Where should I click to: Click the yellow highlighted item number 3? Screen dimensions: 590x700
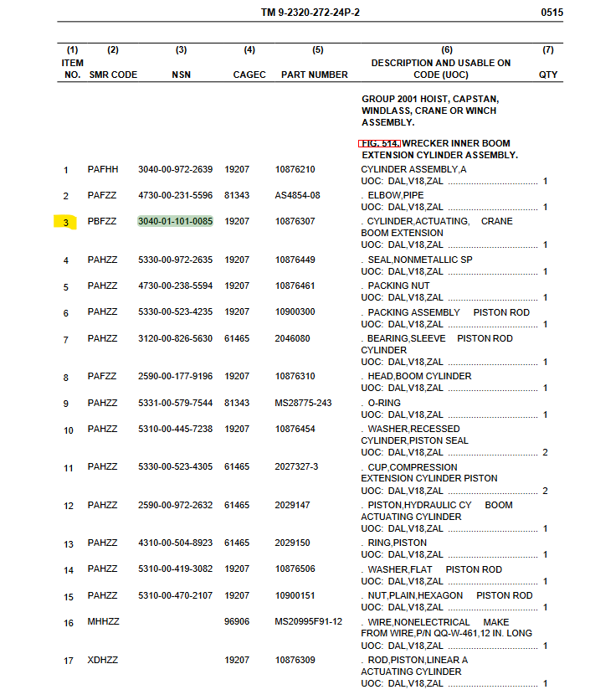[66, 223]
